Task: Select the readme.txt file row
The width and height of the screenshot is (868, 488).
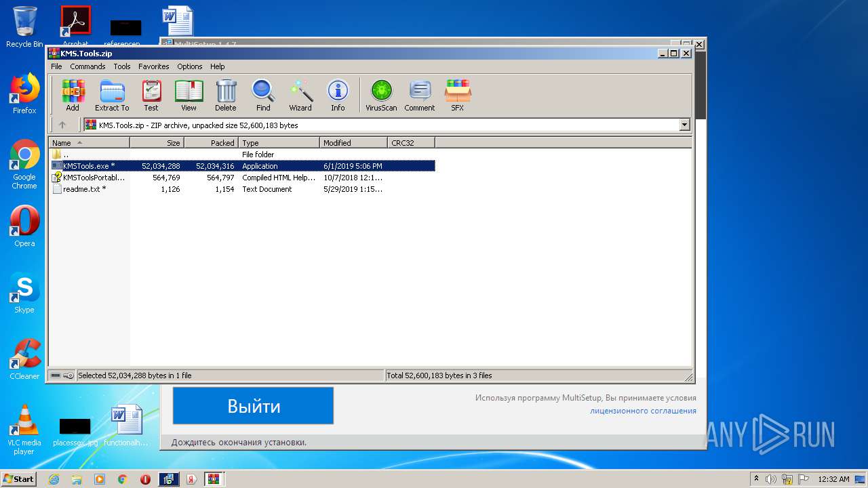Action: 242,189
